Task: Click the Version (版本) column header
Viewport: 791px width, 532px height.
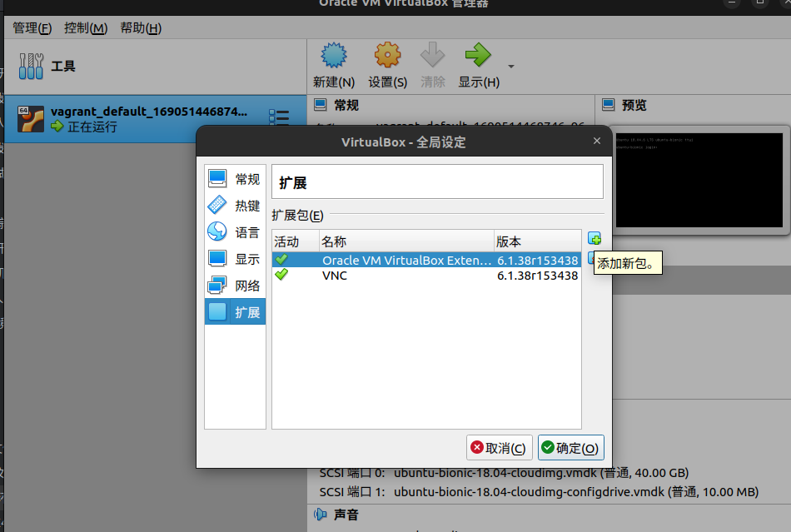Action: click(x=537, y=241)
